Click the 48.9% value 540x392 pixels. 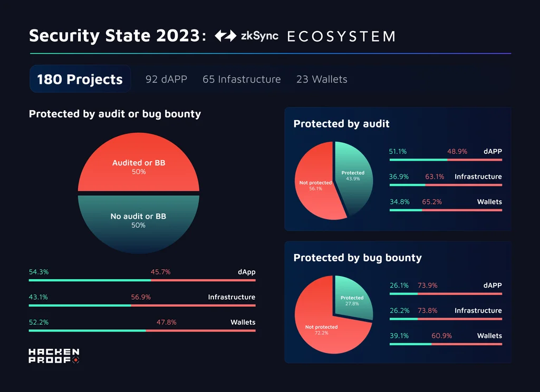(457, 151)
